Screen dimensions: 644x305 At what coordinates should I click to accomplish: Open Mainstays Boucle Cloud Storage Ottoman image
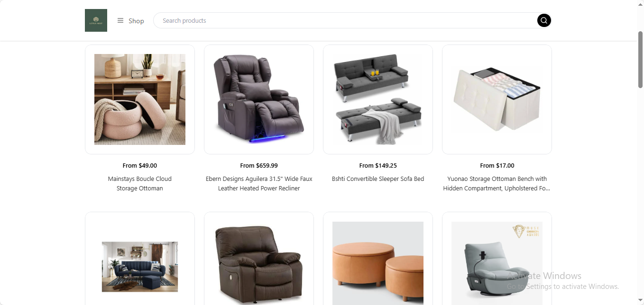tap(140, 99)
